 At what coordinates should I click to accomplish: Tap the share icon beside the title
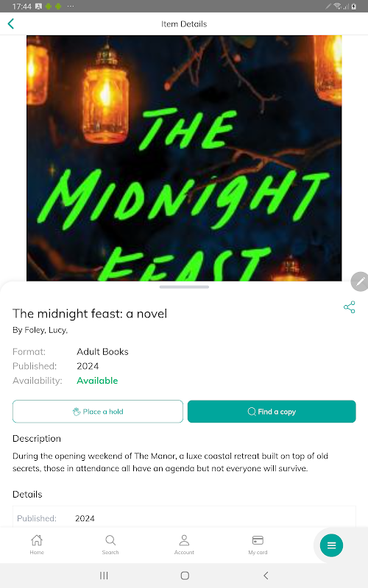349,306
